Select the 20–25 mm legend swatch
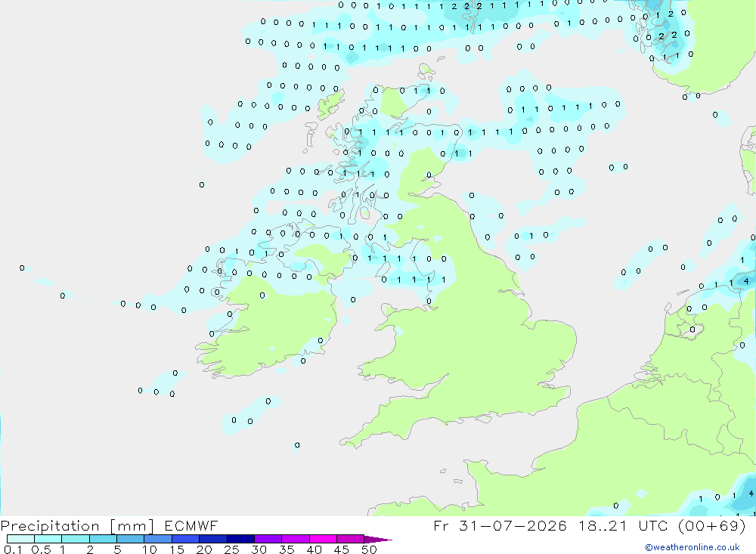 (x=213, y=539)
